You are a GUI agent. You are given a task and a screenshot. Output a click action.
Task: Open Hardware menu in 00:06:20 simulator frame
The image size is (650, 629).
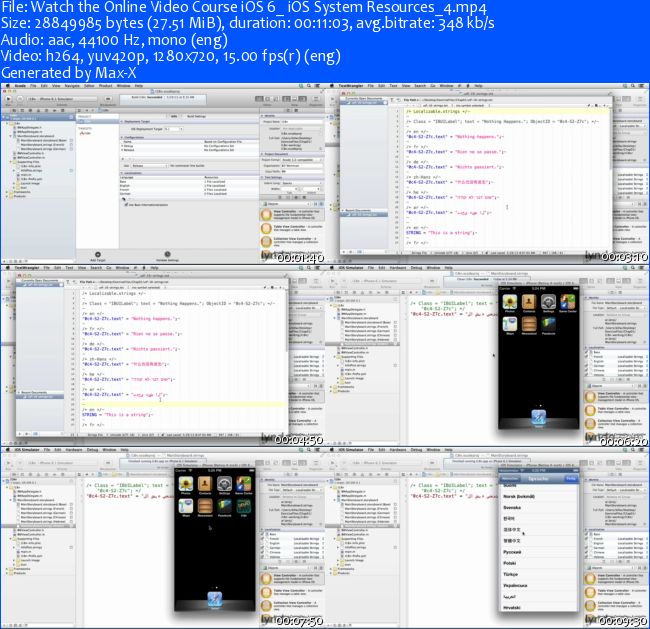(x=398, y=268)
